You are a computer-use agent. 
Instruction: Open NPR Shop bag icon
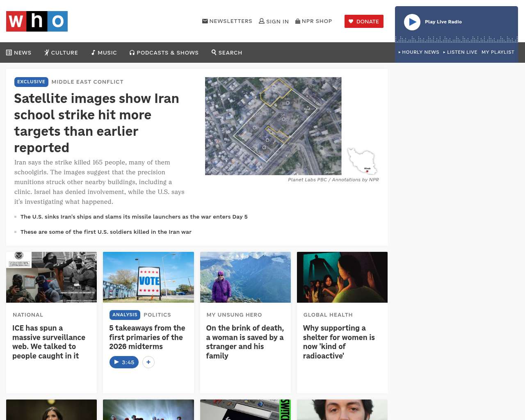(298, 21)
